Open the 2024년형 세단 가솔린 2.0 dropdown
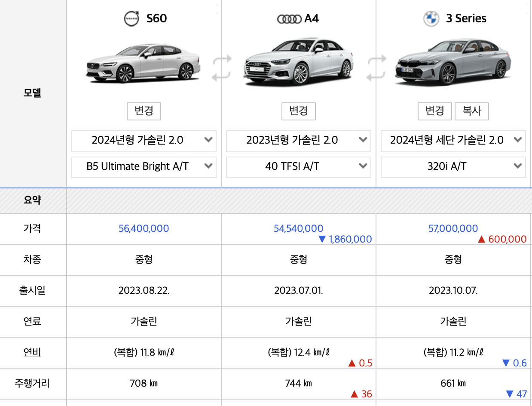The width and height of the screenshot is (532, 406). coord(453,140)
